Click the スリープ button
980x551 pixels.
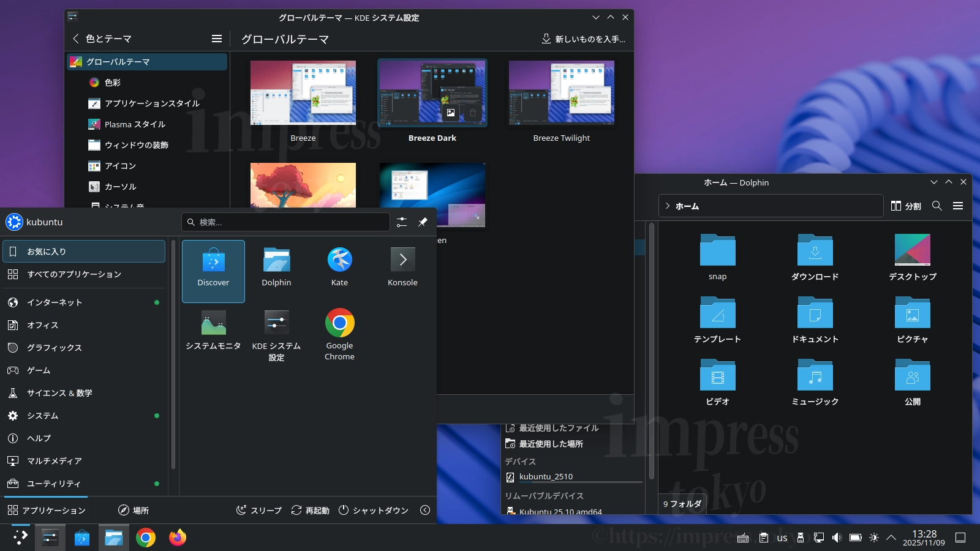click(259, 511)
